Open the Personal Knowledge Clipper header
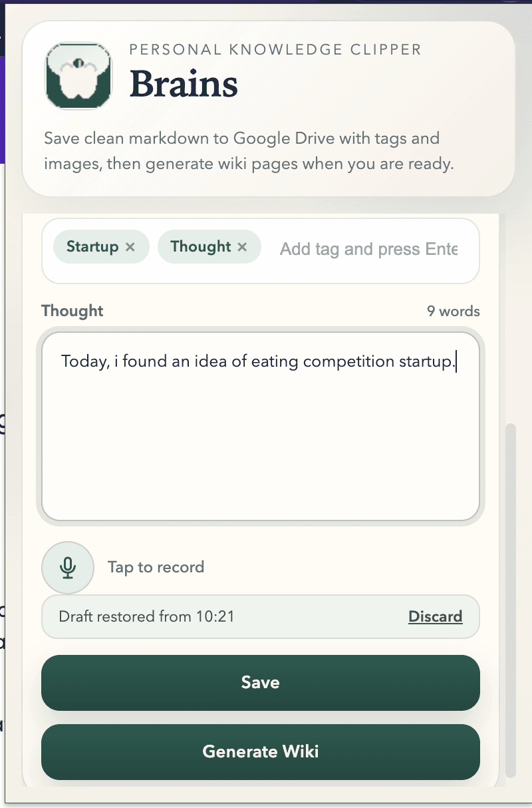The width and height of the screenshot is (532, 808). coord(275,49)
